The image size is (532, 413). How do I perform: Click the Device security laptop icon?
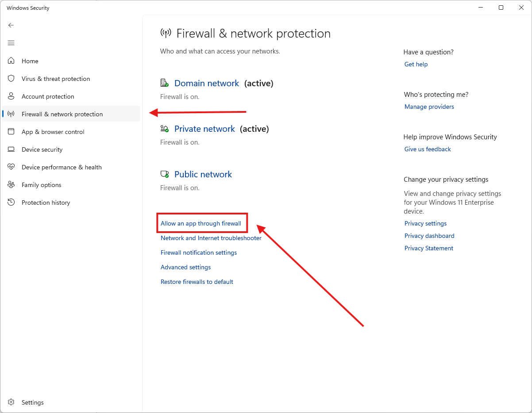[x=12, y=149]
